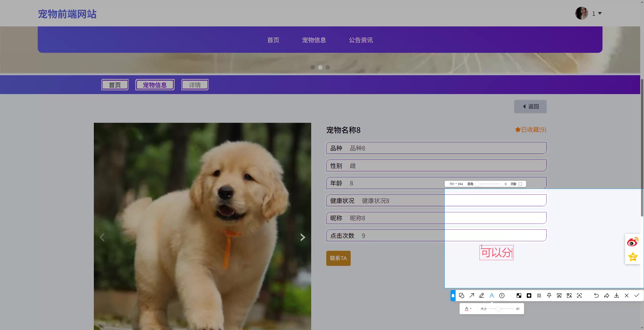Click the 联系TA button
The width and height of the screenshot is (644, 330).
[x=338, y=258]
